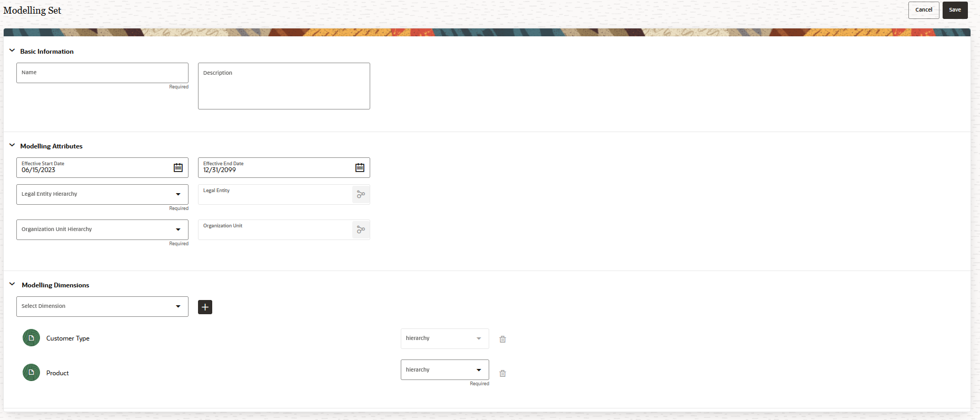The image size is (980, 420).
Task: Open the Select Dimension dropdown
Action: point(102,306)
